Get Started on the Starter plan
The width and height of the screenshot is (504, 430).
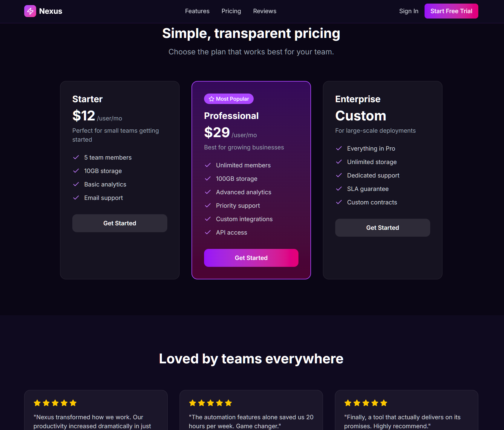click(x=120, y=223)
